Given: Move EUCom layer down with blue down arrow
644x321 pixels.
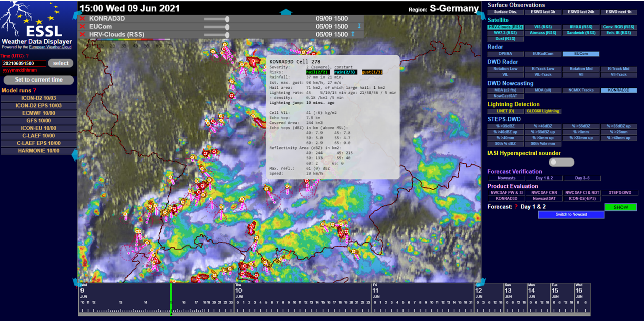Looking at the screenshot, I should coord(359,26).
